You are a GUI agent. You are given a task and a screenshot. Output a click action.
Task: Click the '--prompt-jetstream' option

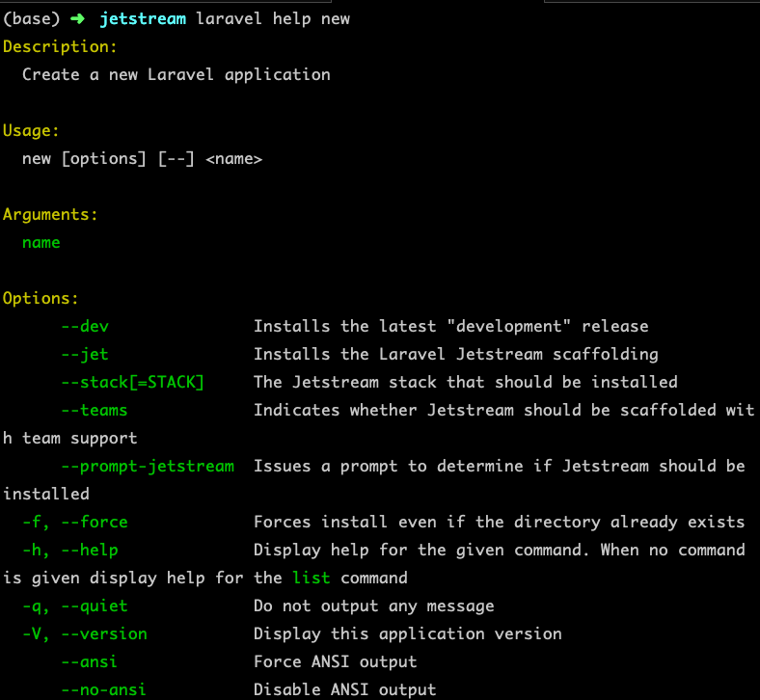click(x=148, y=466)
